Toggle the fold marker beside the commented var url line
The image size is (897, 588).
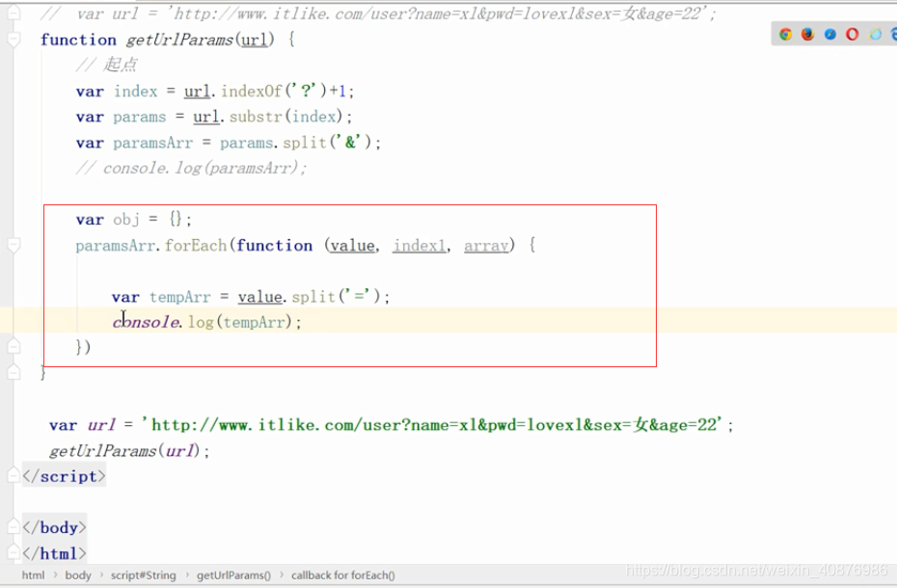coord(14,13)
